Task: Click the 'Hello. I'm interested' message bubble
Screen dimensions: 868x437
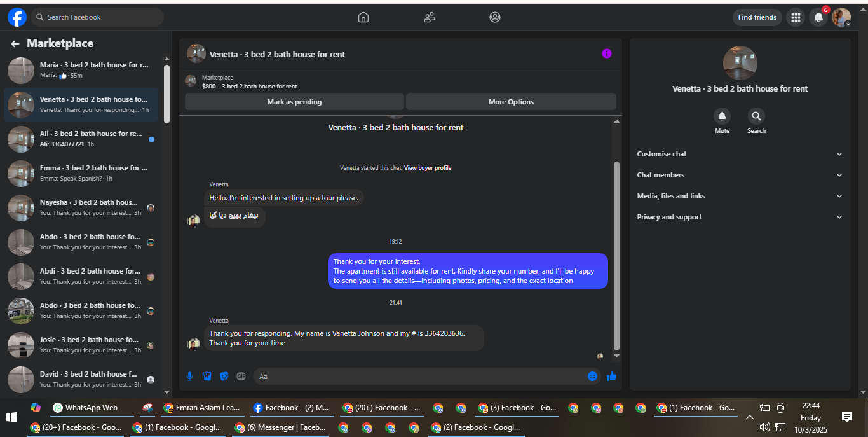Action: tap(284, 198)
